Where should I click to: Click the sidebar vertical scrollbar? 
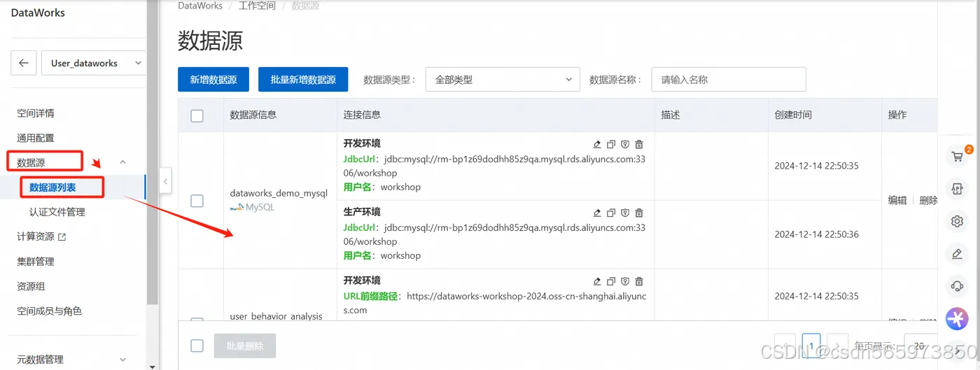(x=152, y=152)
